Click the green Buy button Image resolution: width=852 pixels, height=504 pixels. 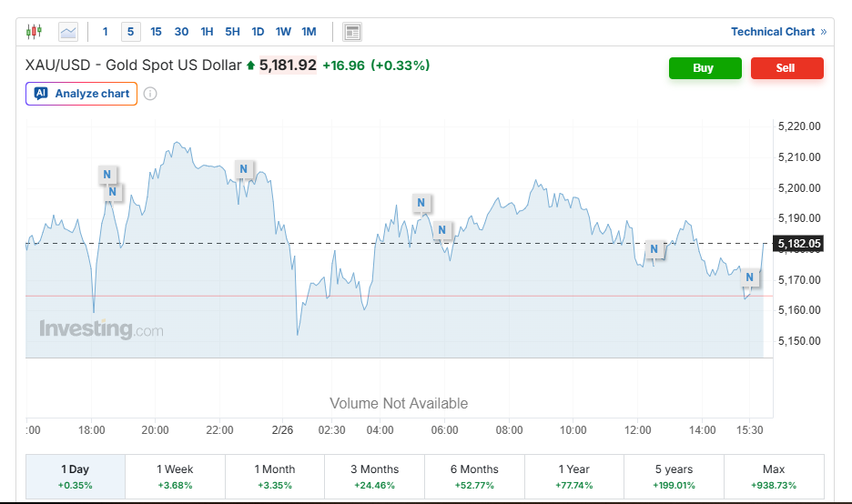coord(705,68)
